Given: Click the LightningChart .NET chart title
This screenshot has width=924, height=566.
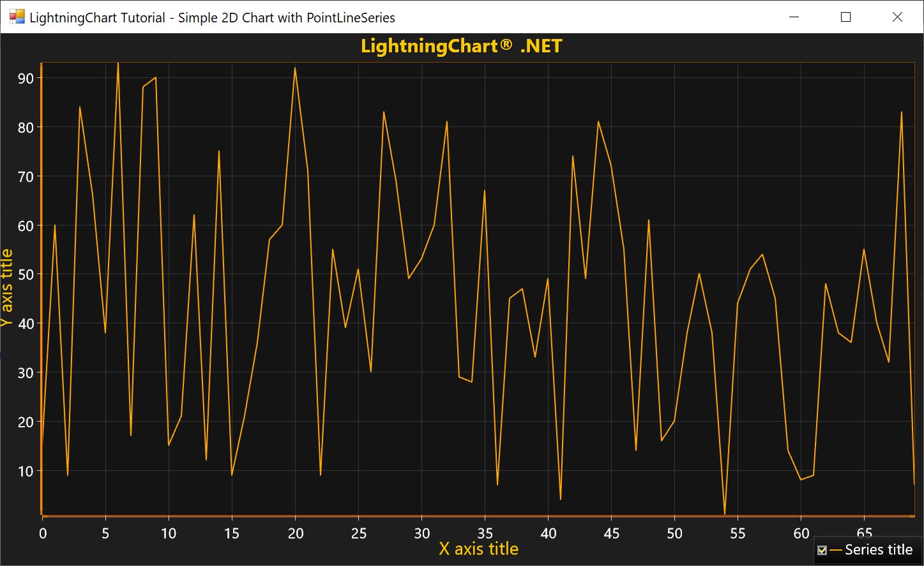Looking at the screenshot, I should [462, 46].
